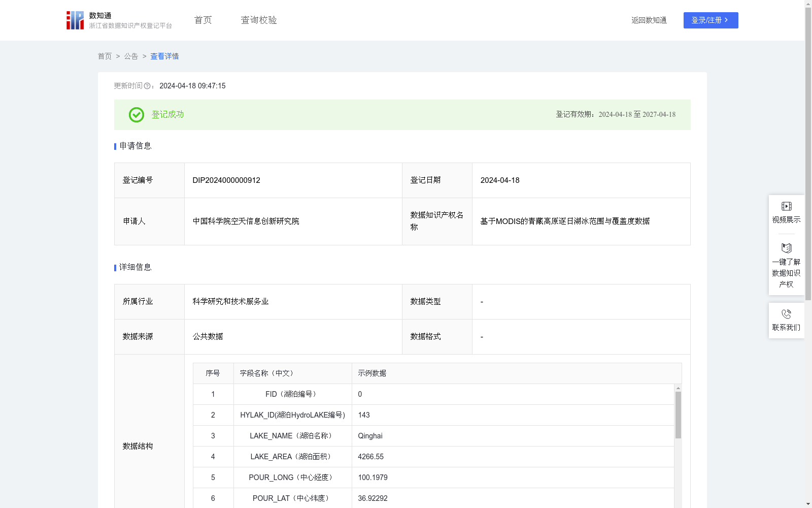
Task: Select sample value 36.92292
Action: [373, 498]
